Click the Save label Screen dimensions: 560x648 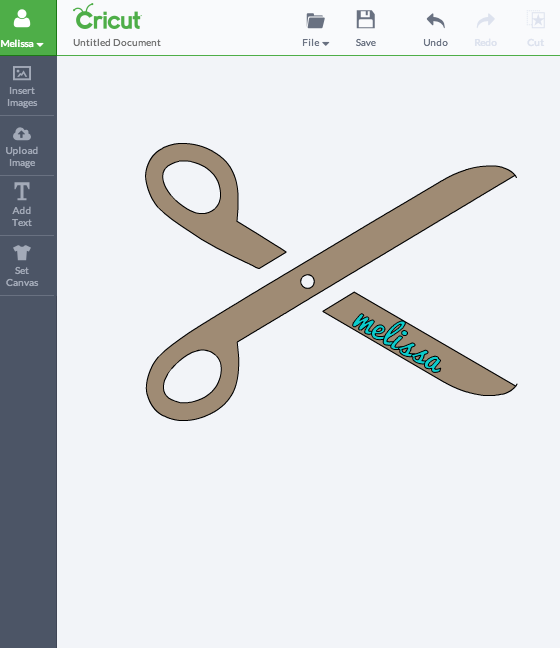(366, 43)
